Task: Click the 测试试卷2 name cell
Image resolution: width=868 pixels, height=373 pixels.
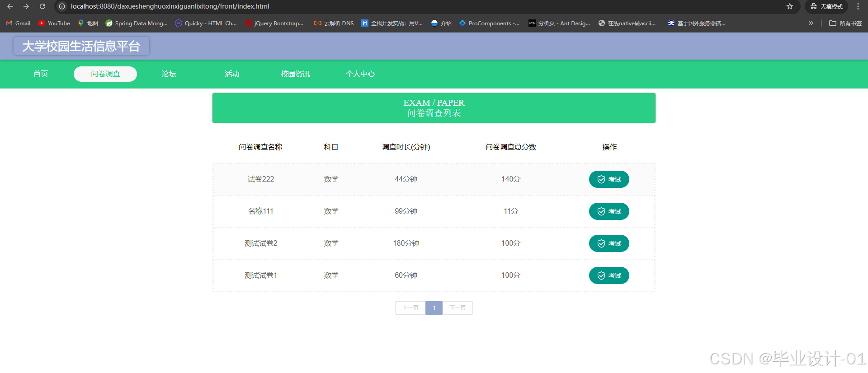Action: point(261,243)
